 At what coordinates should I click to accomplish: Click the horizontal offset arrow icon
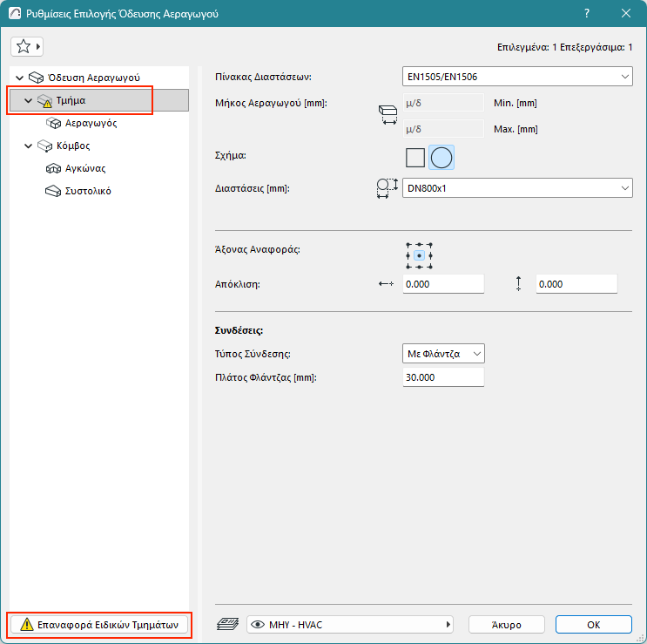[387, 284]
